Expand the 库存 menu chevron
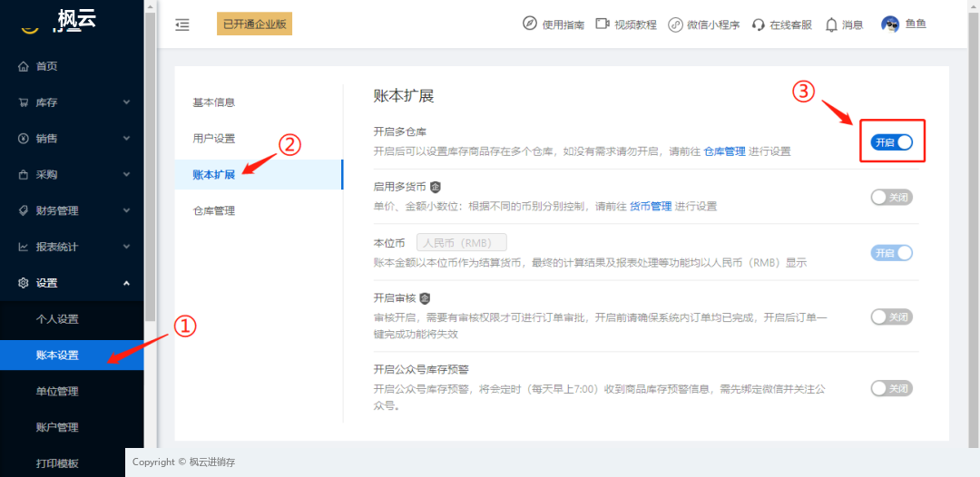Image resolution: width=980 pixels, height=477 pixels. pos(127,102)
